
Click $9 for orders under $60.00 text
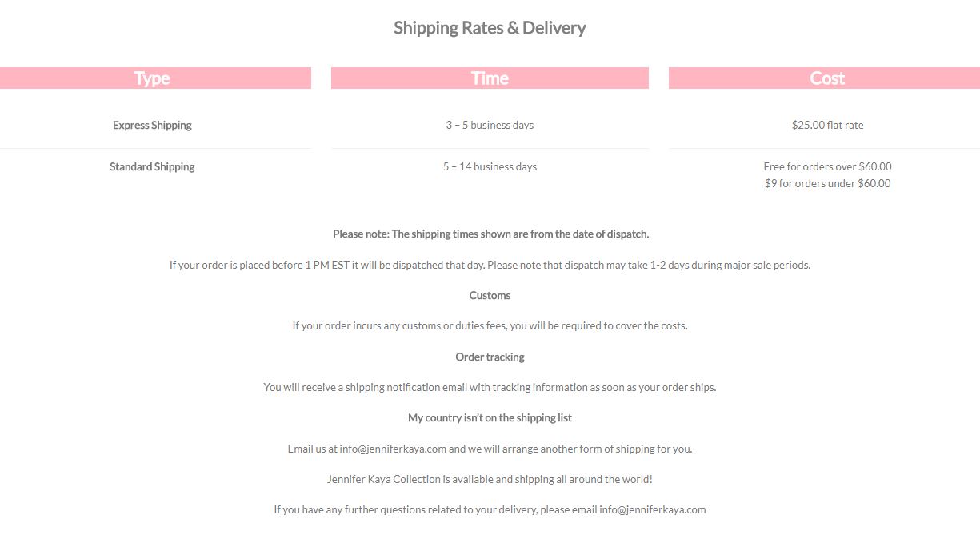(827, 183)
